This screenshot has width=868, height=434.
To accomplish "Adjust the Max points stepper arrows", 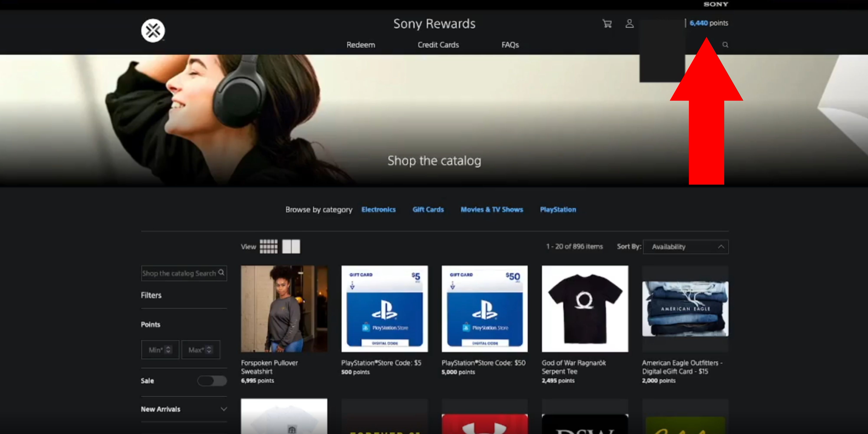I will click(x=209, y=350).
